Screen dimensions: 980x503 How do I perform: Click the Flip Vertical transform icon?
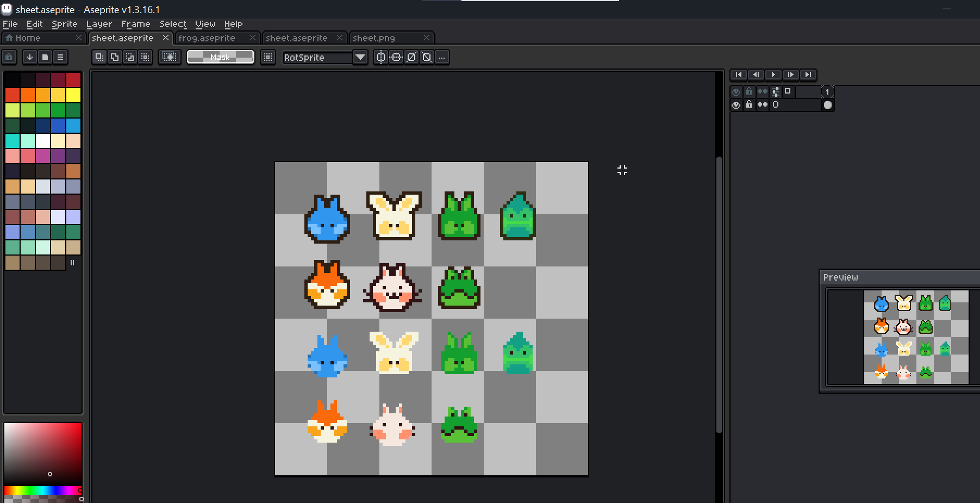[x=396, y=57]
